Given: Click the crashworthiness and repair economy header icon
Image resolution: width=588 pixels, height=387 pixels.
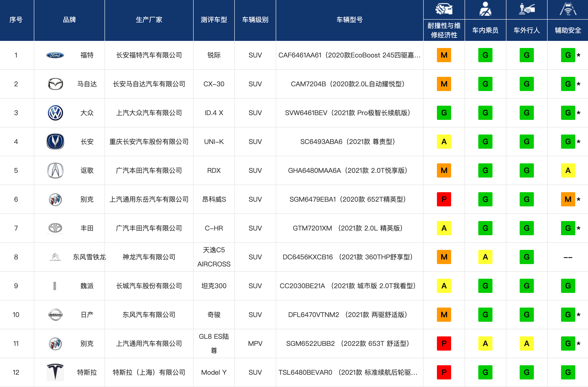Looking at the screenshot, I should click(444, 9).
